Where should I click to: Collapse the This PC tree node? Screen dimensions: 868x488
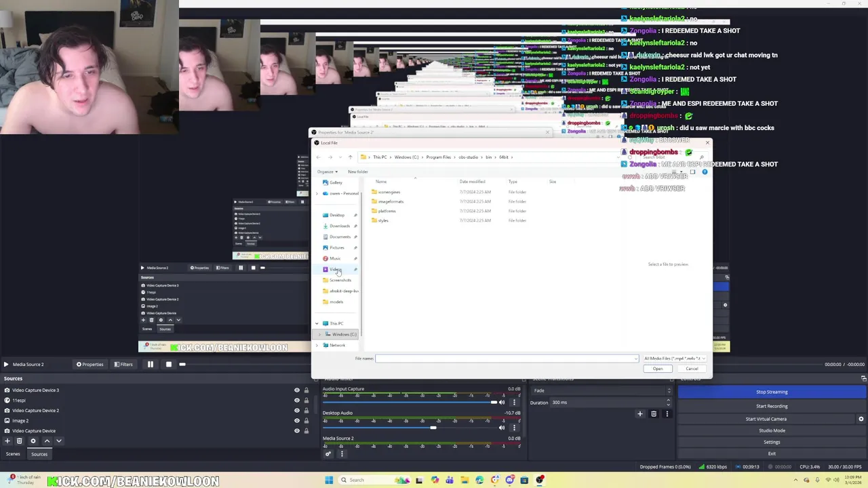pos(317,323)
